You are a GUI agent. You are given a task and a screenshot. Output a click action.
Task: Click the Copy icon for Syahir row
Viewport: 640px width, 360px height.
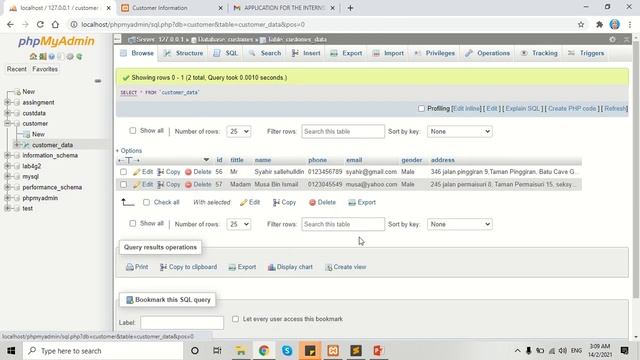point(161,172)
